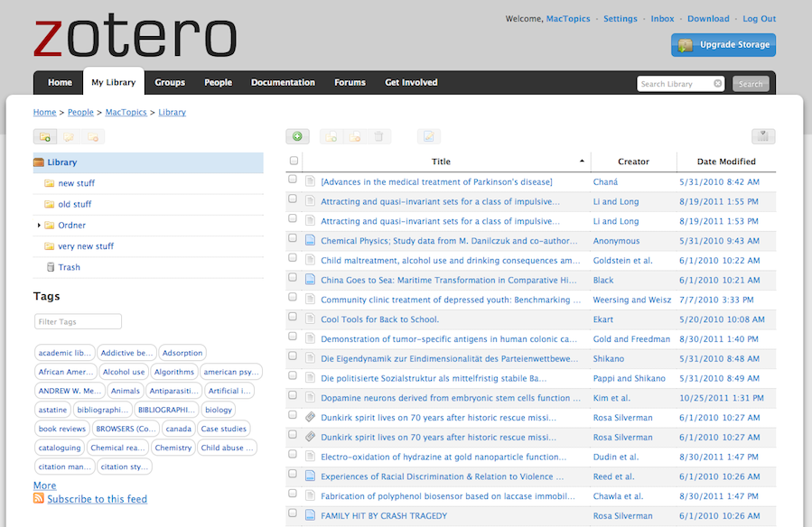Check the box for Parkinson's disease item
The height and width of the screenshot is (527, 812).
coord(293,180)
